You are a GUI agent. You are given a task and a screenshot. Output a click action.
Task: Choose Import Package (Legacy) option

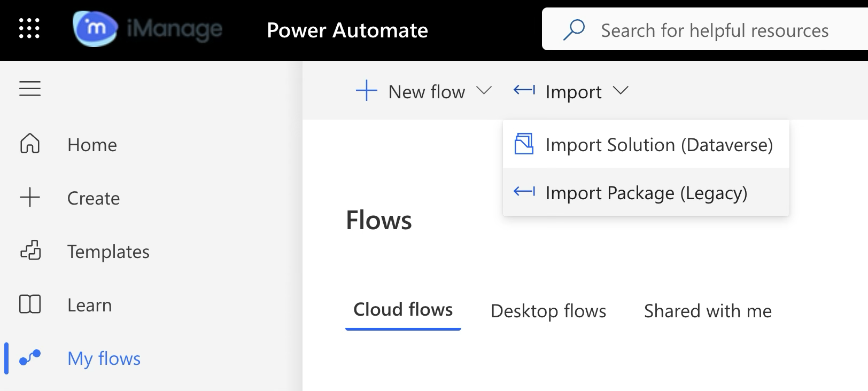tap(646, 192)
